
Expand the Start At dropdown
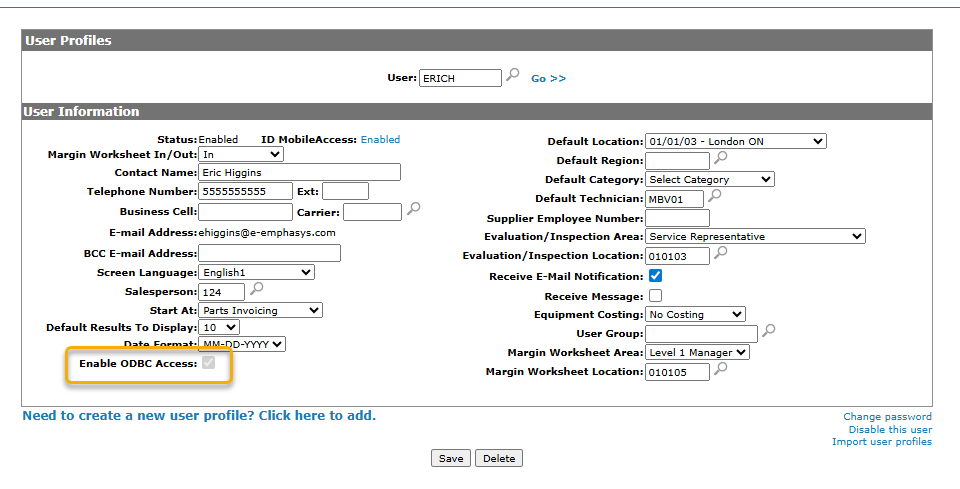(260, 310)
